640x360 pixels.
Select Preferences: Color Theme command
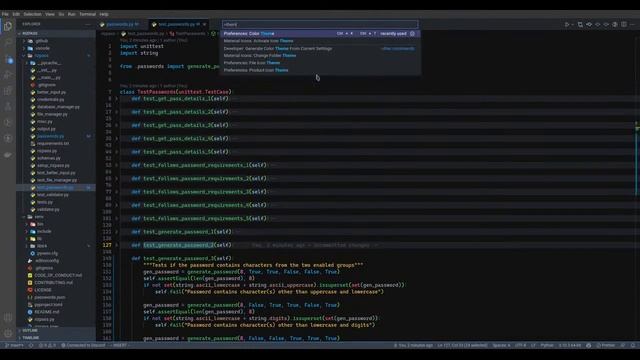coord(320,33)
